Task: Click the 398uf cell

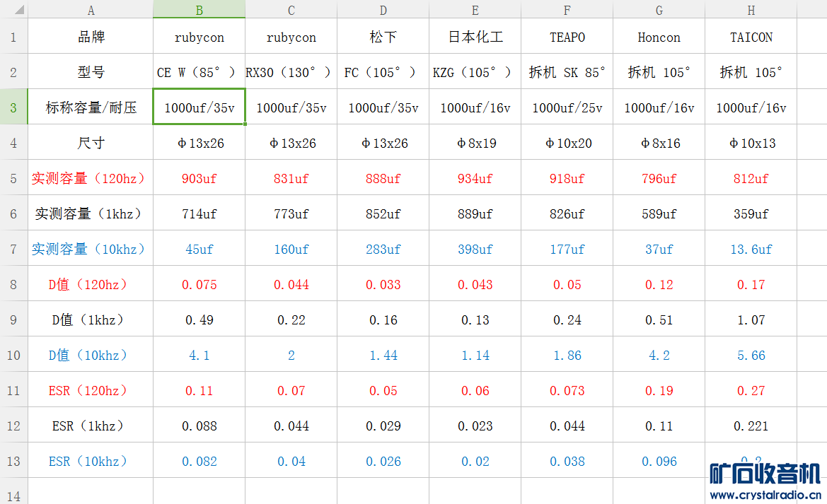Action: point(475,249)
